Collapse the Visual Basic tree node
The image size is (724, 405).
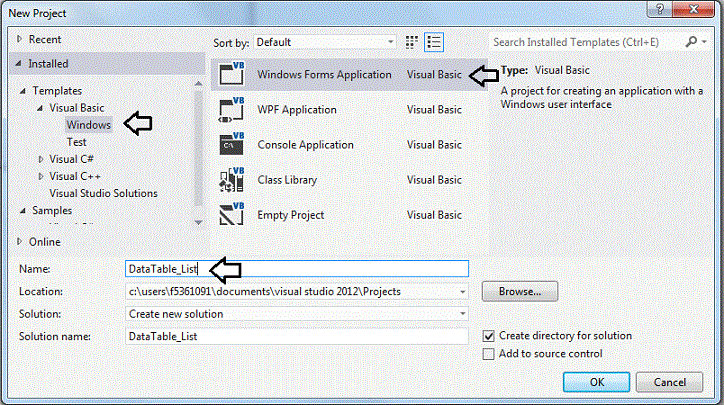[40, 108]
